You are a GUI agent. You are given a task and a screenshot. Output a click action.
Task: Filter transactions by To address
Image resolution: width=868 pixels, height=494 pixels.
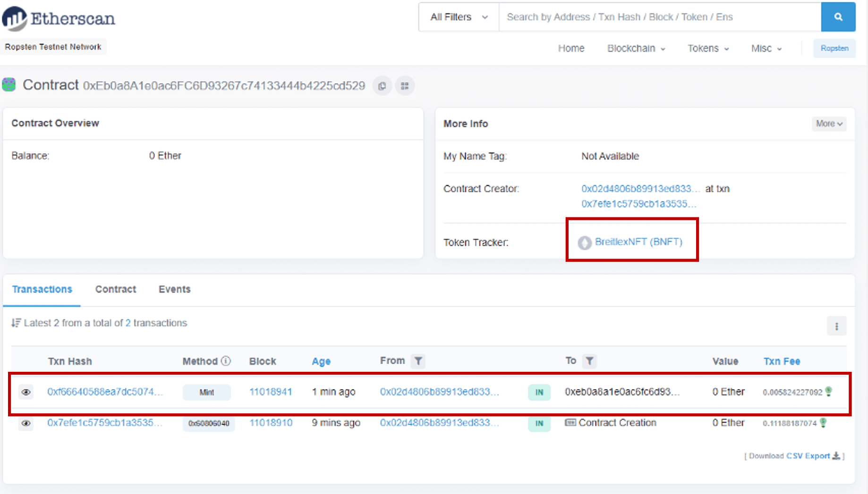coord(589,361)
